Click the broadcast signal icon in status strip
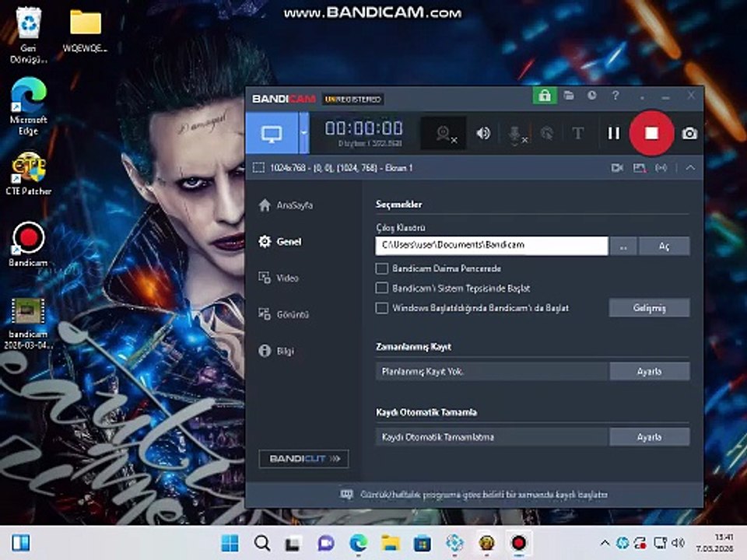747x560 pixels. pos(661,168)
